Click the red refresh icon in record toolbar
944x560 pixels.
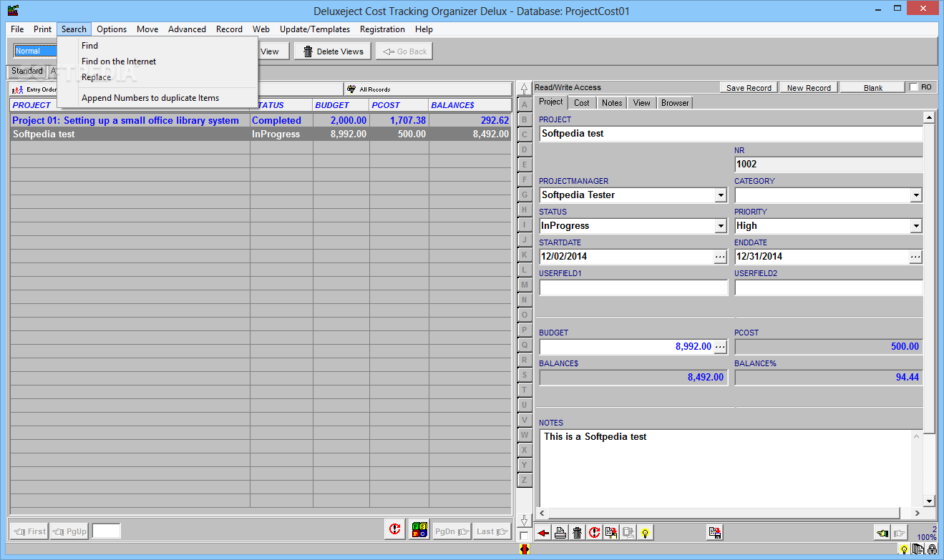point(594,533)
